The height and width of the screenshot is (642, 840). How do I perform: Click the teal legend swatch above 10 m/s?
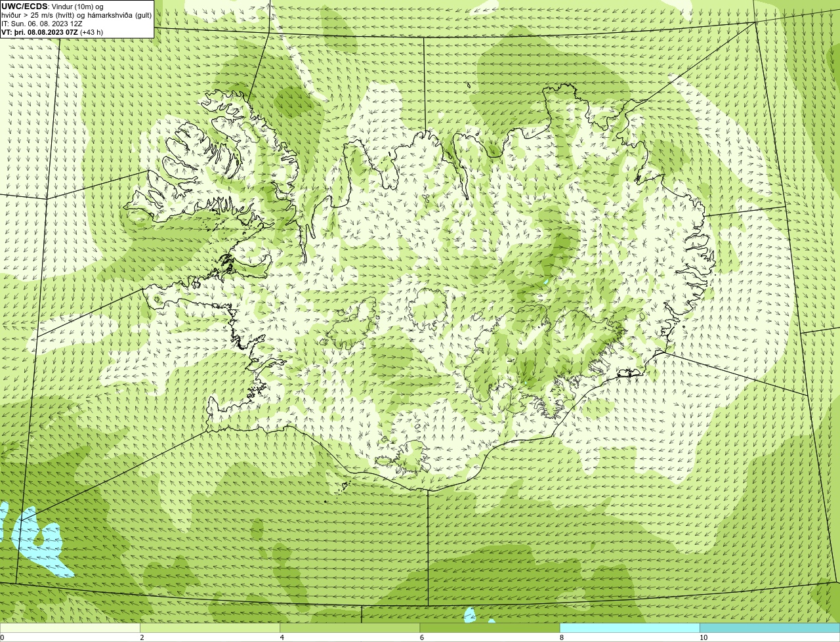770,628
